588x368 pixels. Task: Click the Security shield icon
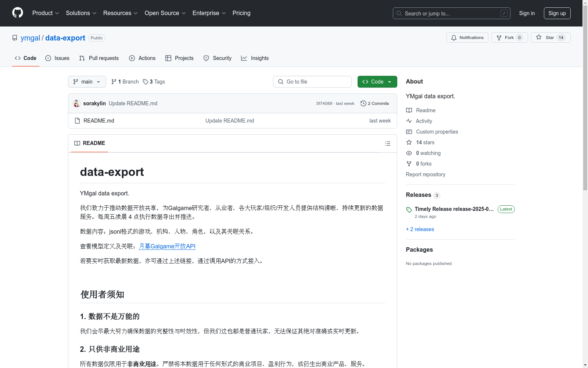[x=206, y=58]
